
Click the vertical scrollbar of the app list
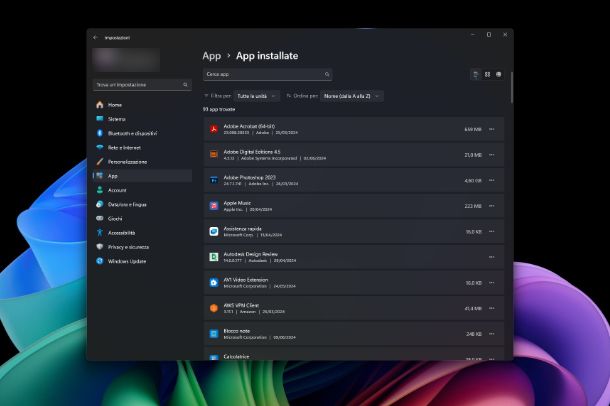coord(512,88)
